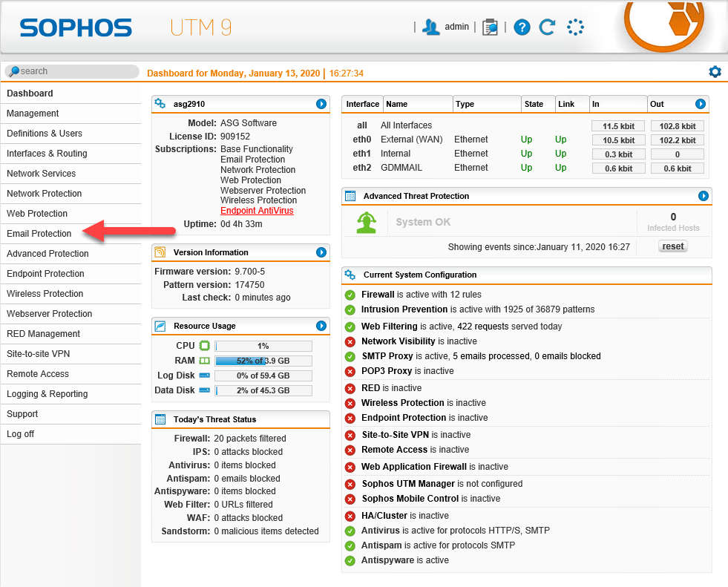This screenshot has height=587, width=728.
Task: Click the Advanced Threat Protection status icon
Action: pyautogui.click(x=366, y=222)
